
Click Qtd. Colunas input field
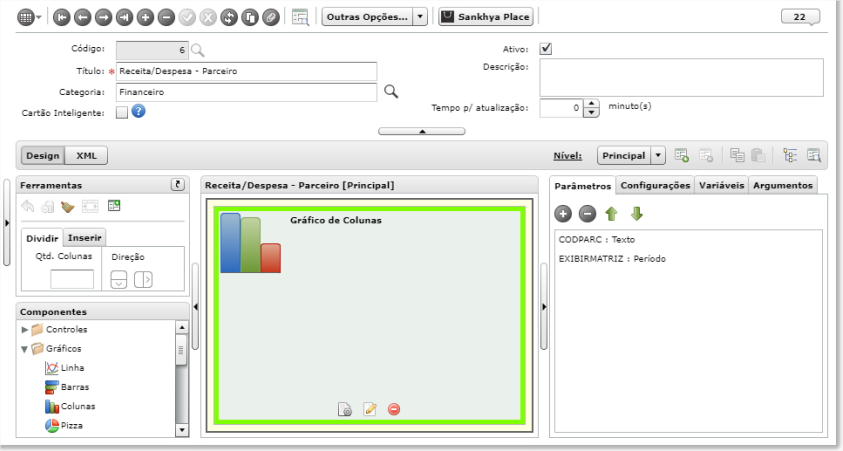tap(72, 279)
